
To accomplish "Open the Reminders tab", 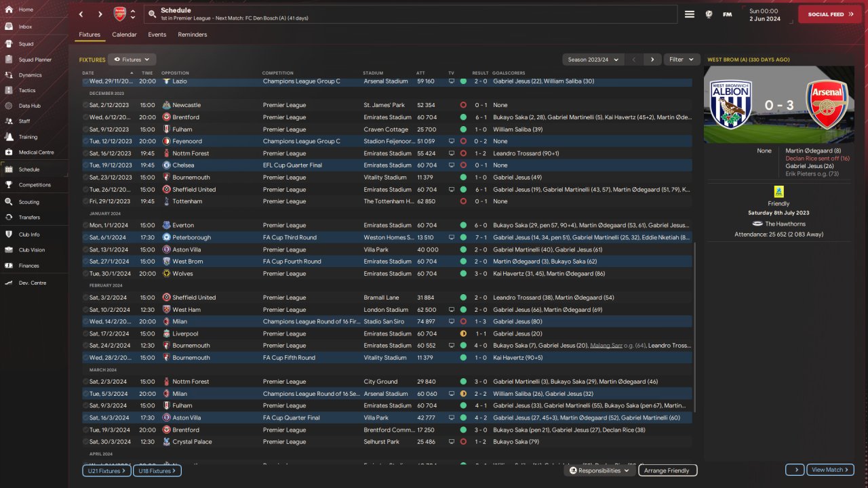I will click(x=193, y=35).
